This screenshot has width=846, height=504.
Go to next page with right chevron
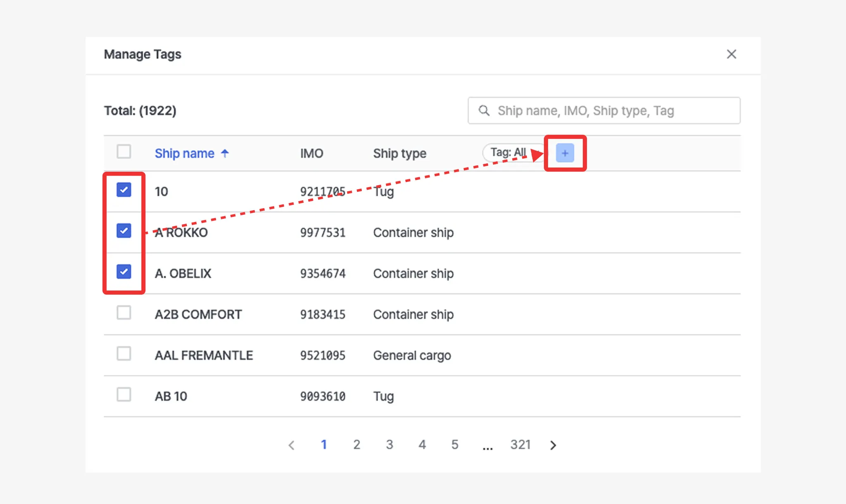point(553,445)
